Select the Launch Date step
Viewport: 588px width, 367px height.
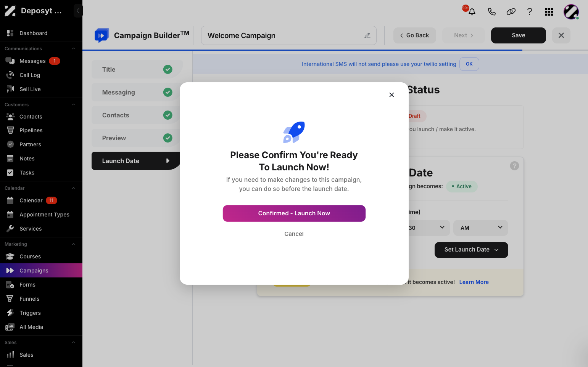(x=135, y=161)
